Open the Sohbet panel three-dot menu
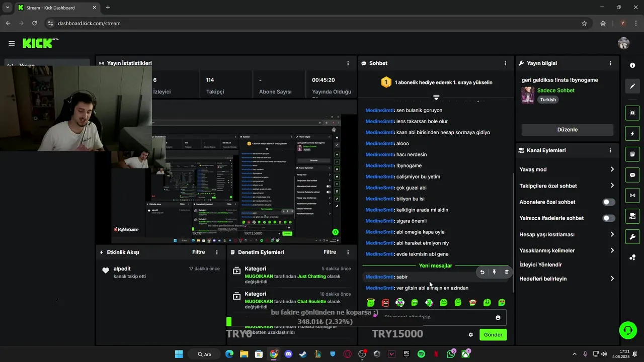Image resolution: width=644 pixels, height=362 pixels. point(505,63)
